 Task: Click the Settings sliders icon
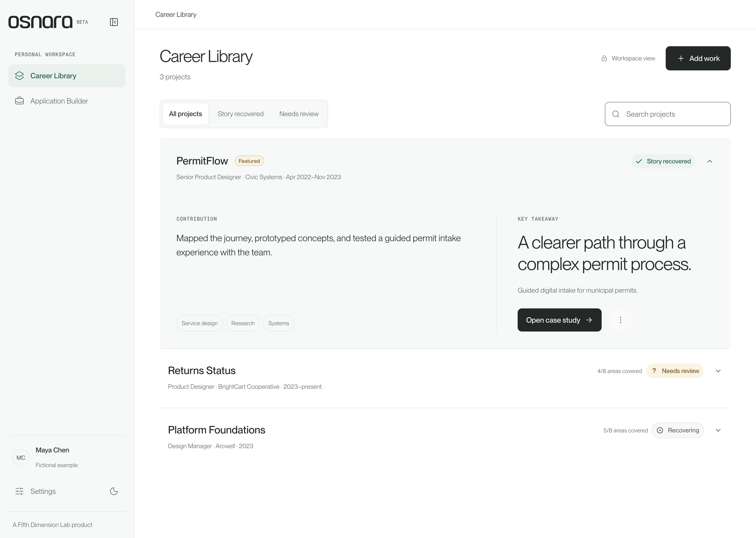(19, 491)
